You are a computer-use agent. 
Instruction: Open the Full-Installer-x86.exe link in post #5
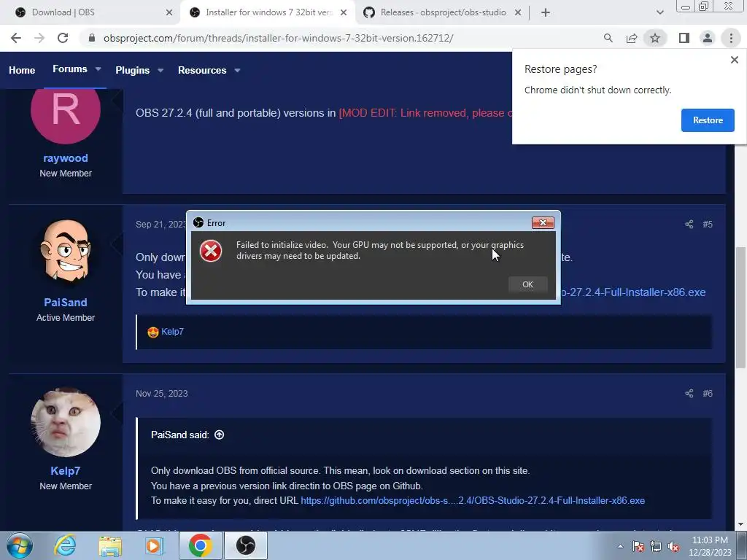pos(632,292)
